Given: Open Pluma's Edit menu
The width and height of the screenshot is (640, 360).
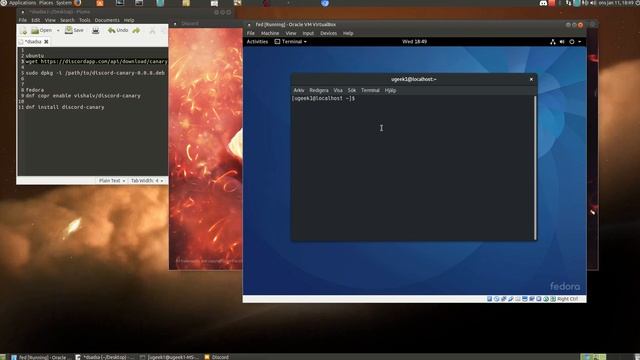Looking at the screenshot, I should pos(36,20).
